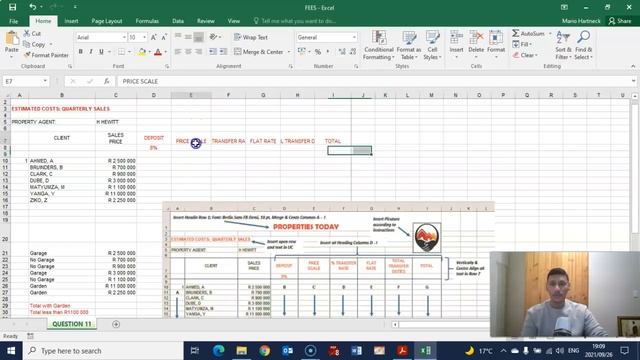
Task: Click Insert cells button
Action: (456, 45)
